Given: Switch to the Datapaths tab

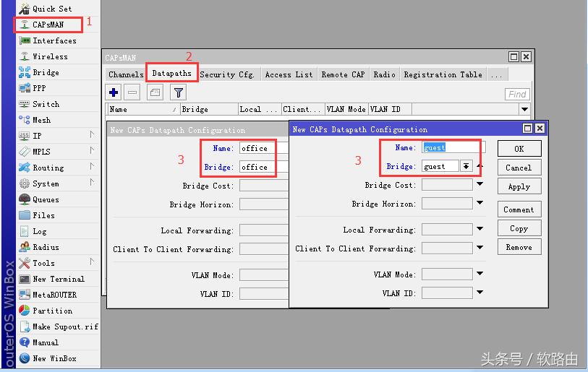Looking at the screenshot, I should pyautogui.click(x=171, y=74).
